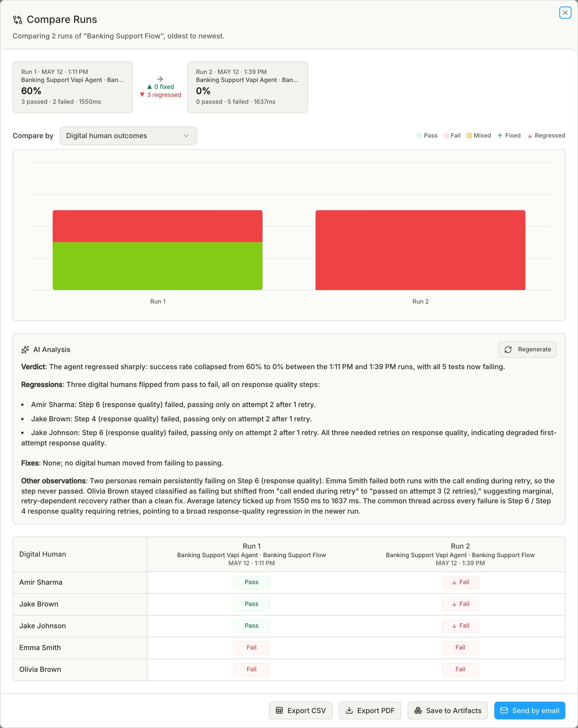Click Jake Johnson's Run 1 Pass badge

(x=251, y=626)
